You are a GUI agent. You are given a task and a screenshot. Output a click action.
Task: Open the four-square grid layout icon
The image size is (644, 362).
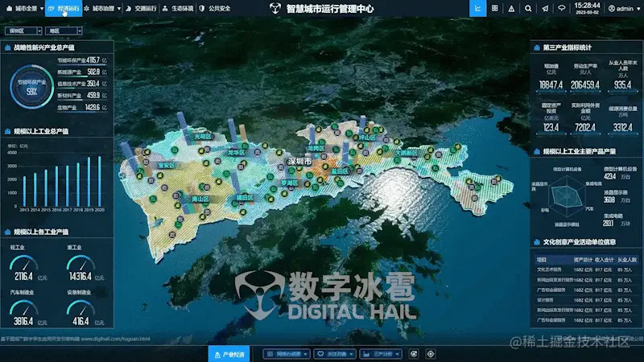click(494, 8)
